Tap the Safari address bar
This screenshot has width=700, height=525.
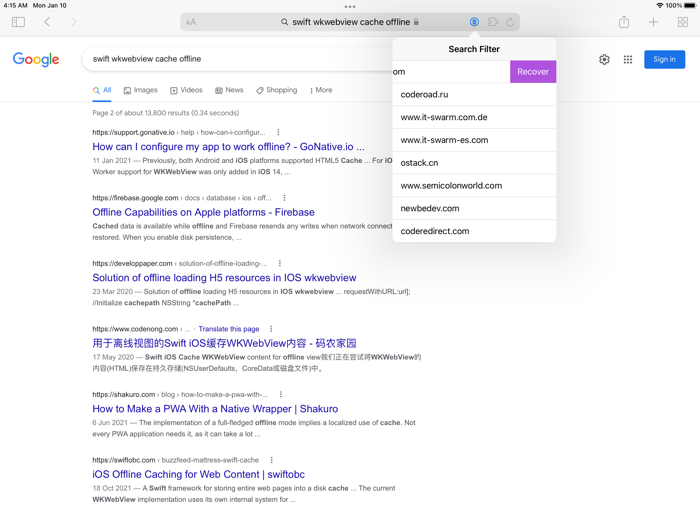[350, 22]
